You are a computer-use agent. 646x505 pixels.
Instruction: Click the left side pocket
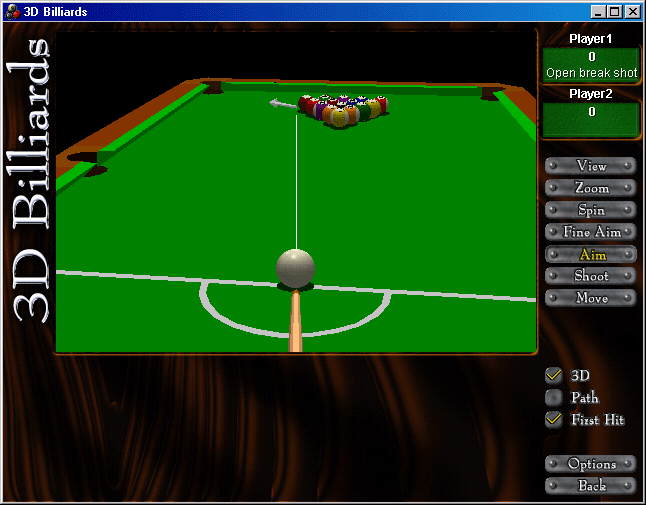pos(87,163)
